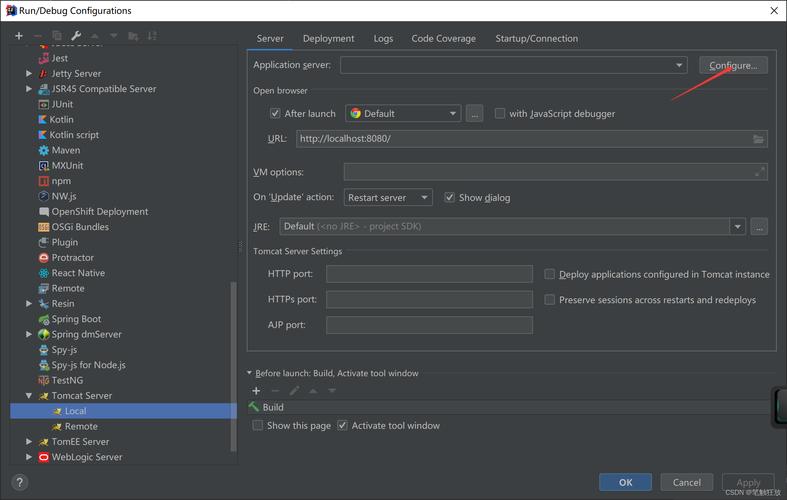Click OpenShift Deployment icon

pyautogui.click(x=44, y=212)
